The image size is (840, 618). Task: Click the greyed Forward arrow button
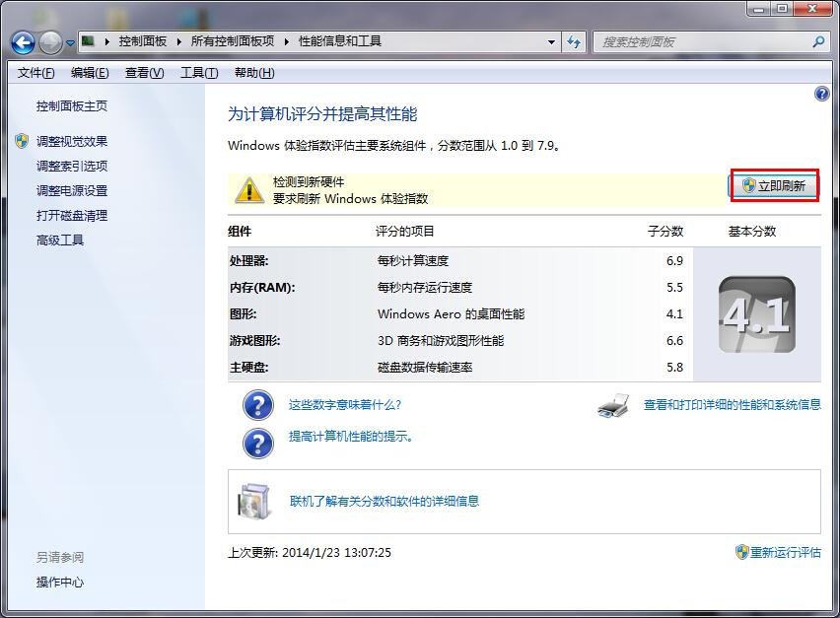pyautogui.click(x=51, y=42)
